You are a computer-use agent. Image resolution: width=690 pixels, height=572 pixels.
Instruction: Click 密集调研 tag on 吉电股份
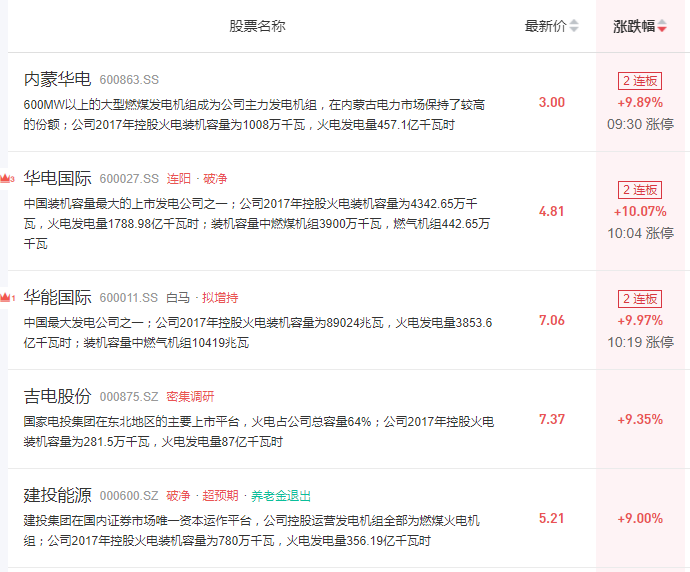190,397
